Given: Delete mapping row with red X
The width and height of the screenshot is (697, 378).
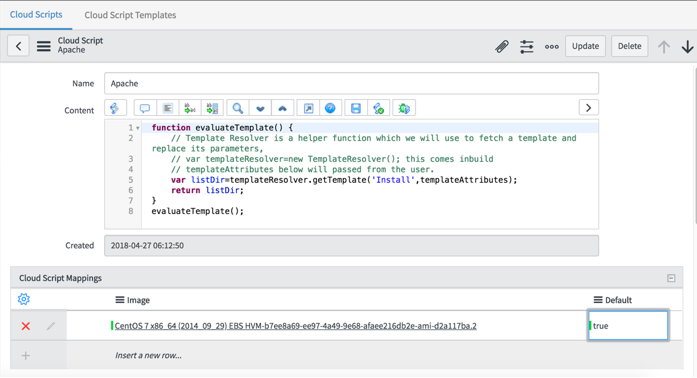Looking at the screenshot, I should tap(26, 326).
